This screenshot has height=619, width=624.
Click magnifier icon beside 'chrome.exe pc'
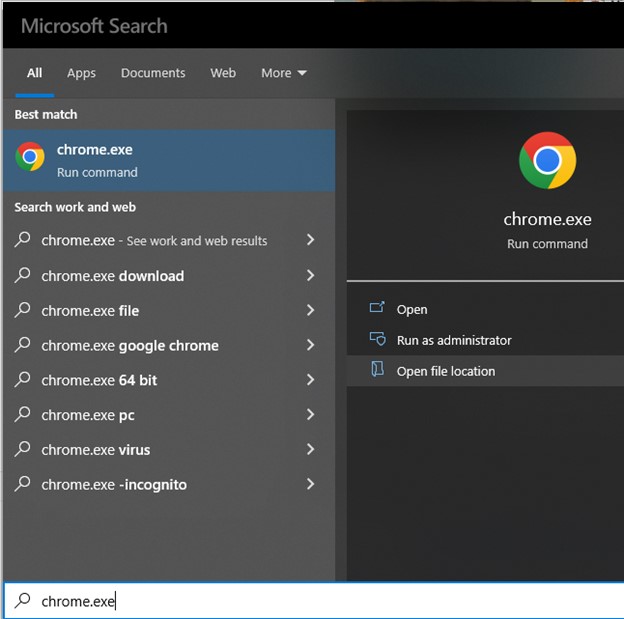click(23, 414)
